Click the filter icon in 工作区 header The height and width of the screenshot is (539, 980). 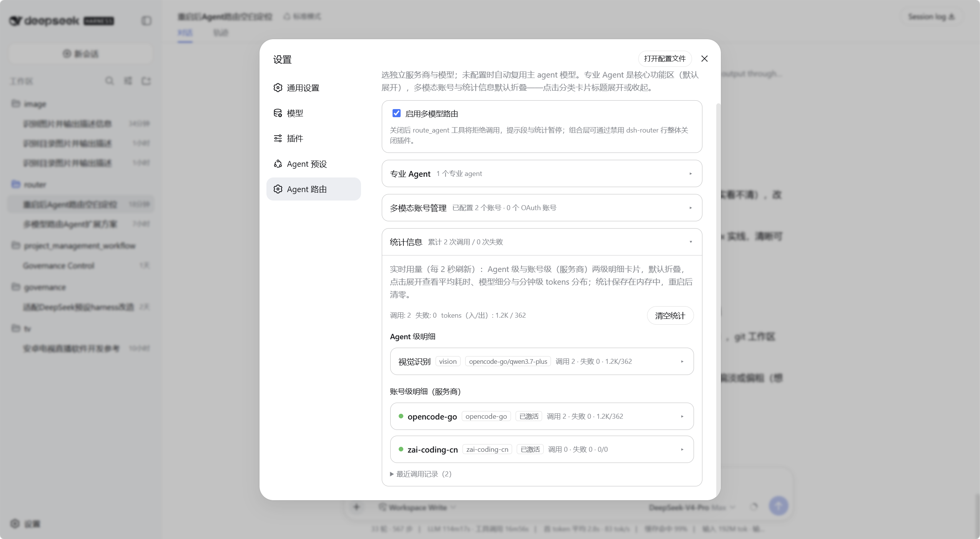pos(128,81)
